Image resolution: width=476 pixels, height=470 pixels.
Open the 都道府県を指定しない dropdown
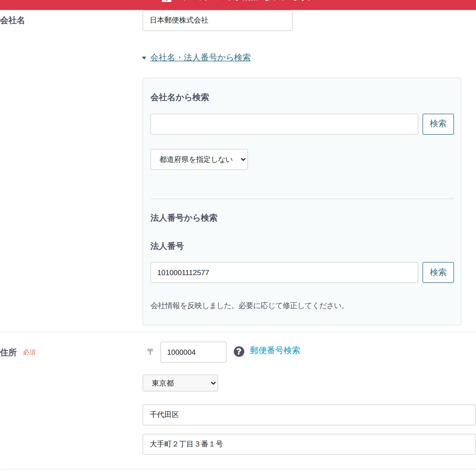pyautogui.click(x=199, y=159)
